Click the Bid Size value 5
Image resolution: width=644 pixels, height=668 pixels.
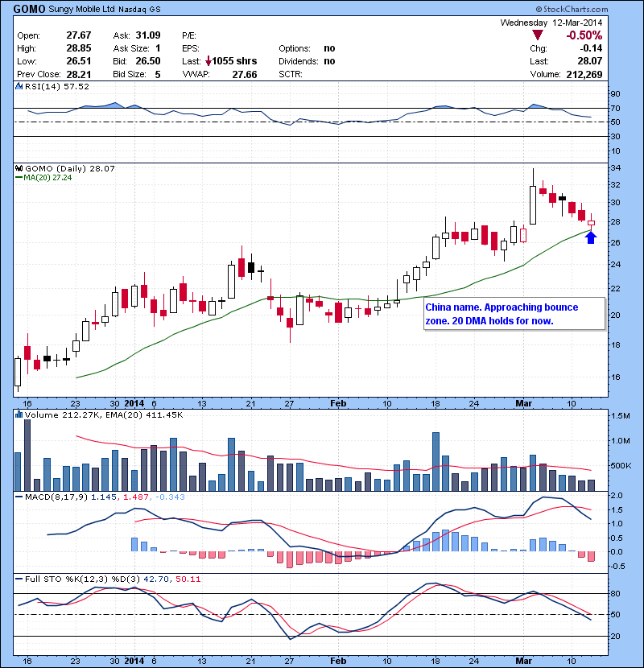tap(158, 75)
